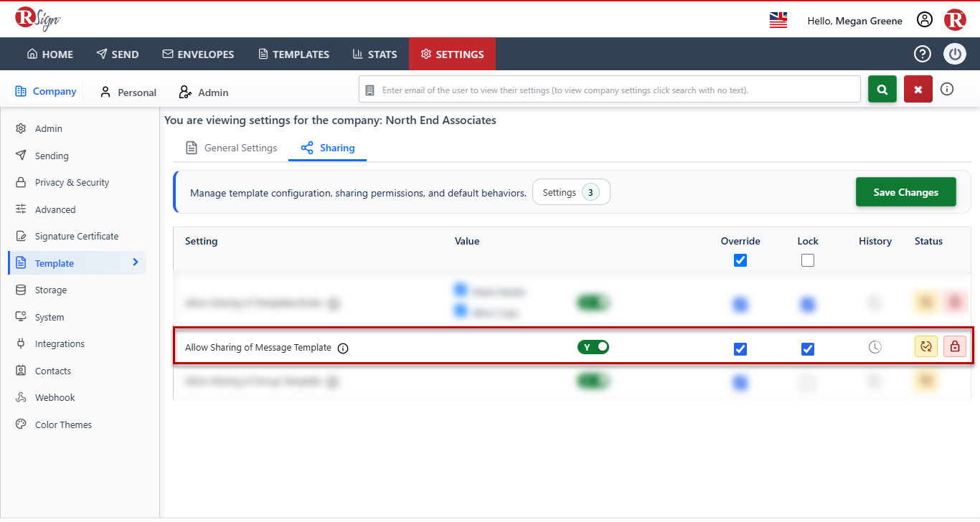980x522 pixels.
Task: Click the yellow override status icon
Action: pyautogui.click(x=925, y=346)
